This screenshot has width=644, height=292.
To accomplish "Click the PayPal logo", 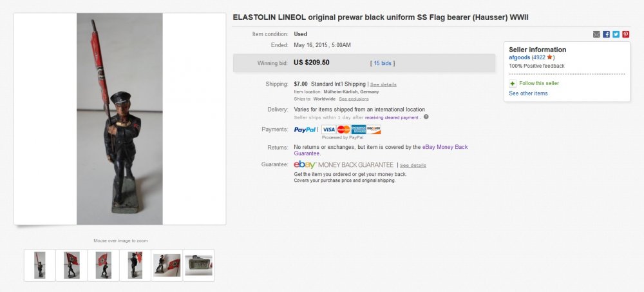I will pos(305,130).
